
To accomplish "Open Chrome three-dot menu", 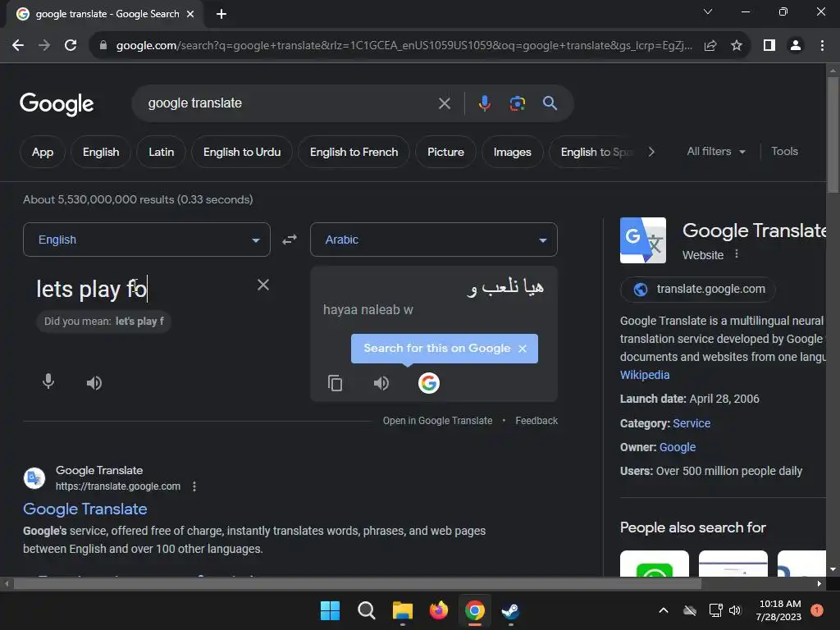I will coord(822,46).
